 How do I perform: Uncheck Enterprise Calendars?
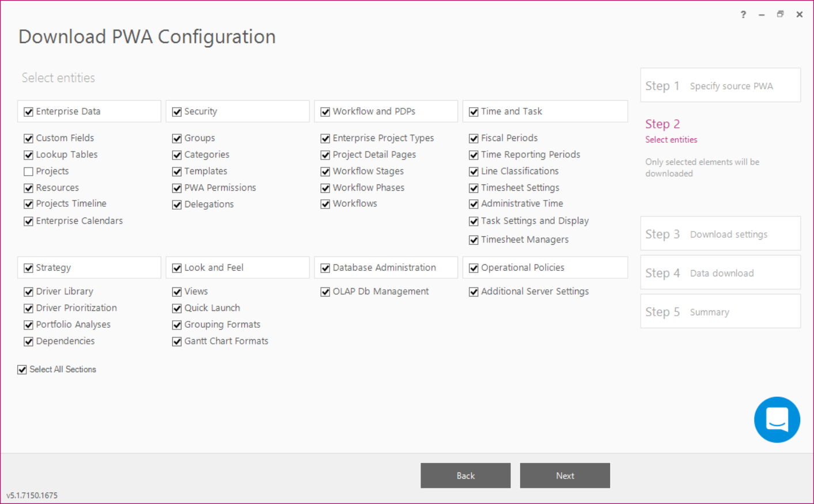(28, 221)
